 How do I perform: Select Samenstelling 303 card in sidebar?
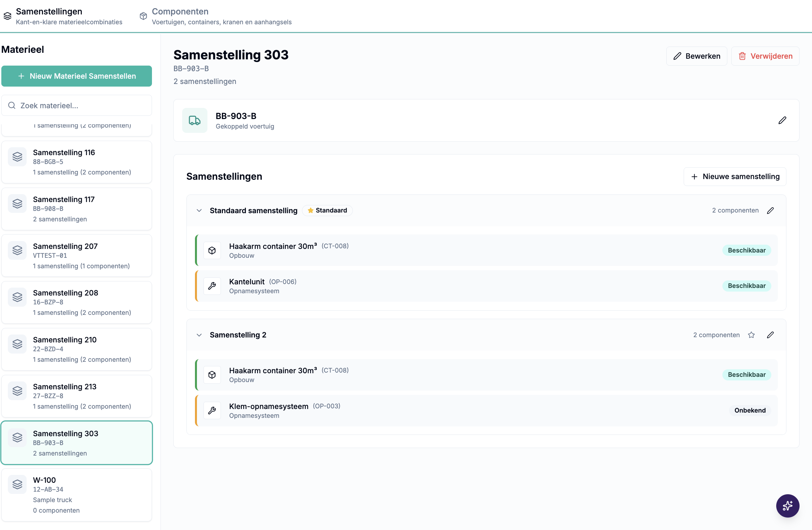[76, 443]
